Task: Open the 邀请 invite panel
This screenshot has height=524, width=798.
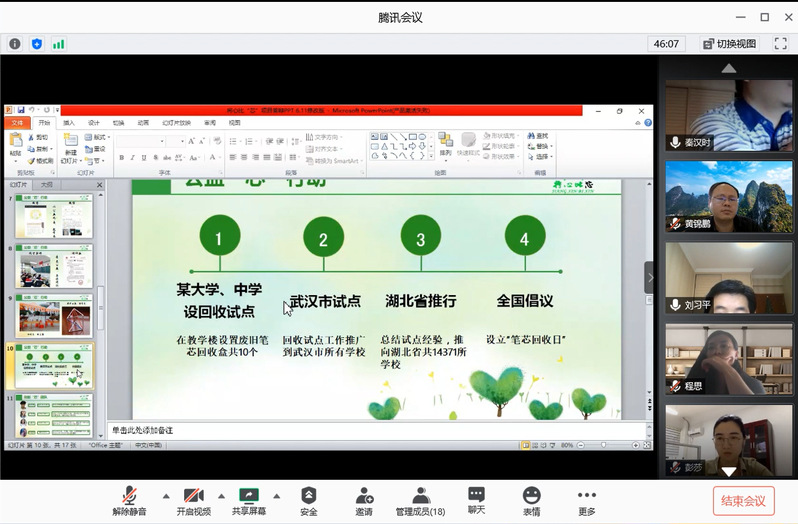Action: tap(364, 501)
